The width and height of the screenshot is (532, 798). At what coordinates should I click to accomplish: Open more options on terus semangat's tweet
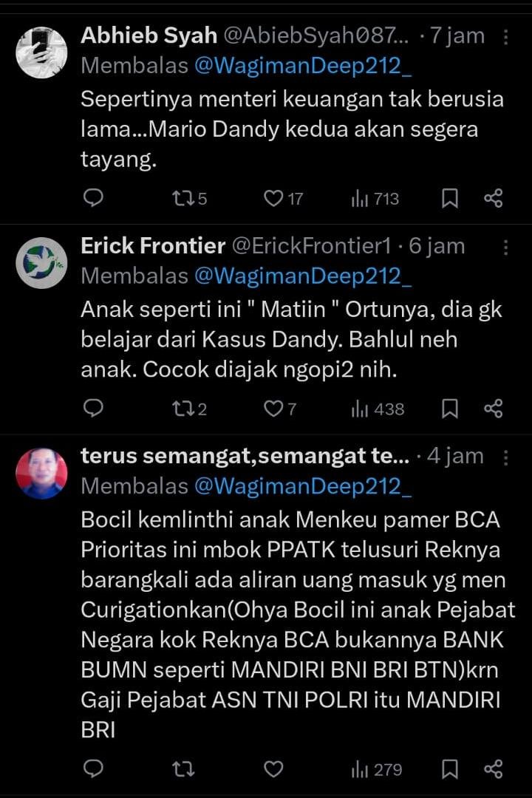[x=506, y=457]
